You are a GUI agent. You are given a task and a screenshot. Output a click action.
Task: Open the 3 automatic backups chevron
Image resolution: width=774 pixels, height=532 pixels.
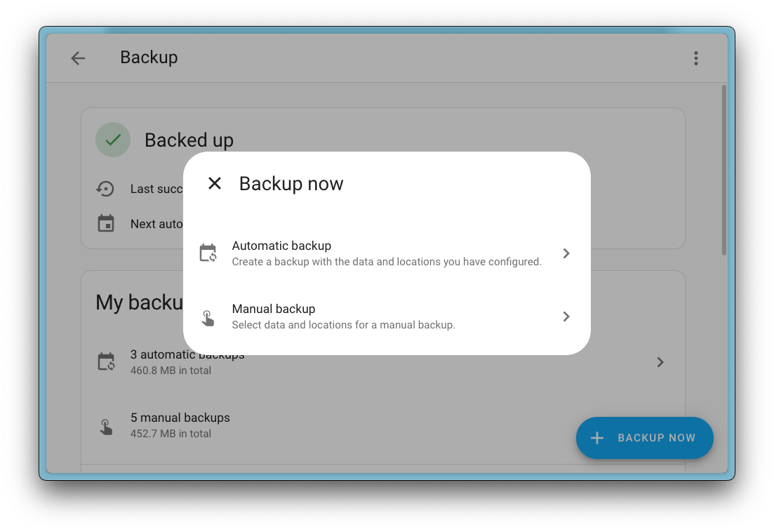coord(660,362)
